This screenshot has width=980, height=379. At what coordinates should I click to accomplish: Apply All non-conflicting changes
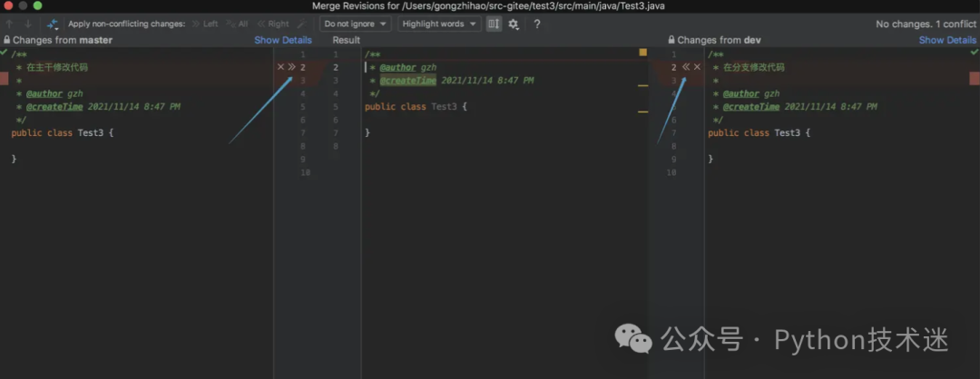tap(237, 24)
